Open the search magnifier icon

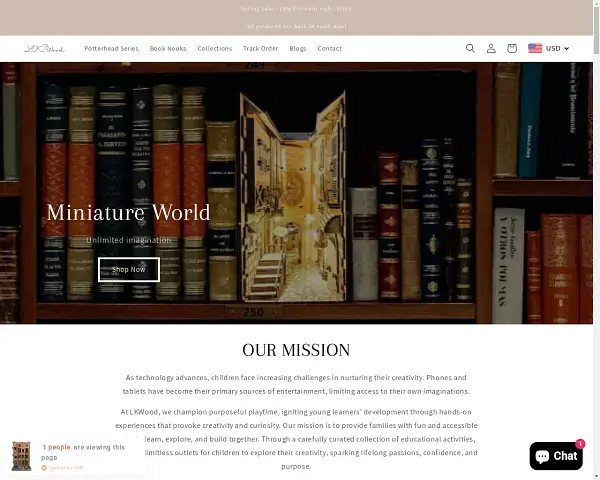pos(470,48)
